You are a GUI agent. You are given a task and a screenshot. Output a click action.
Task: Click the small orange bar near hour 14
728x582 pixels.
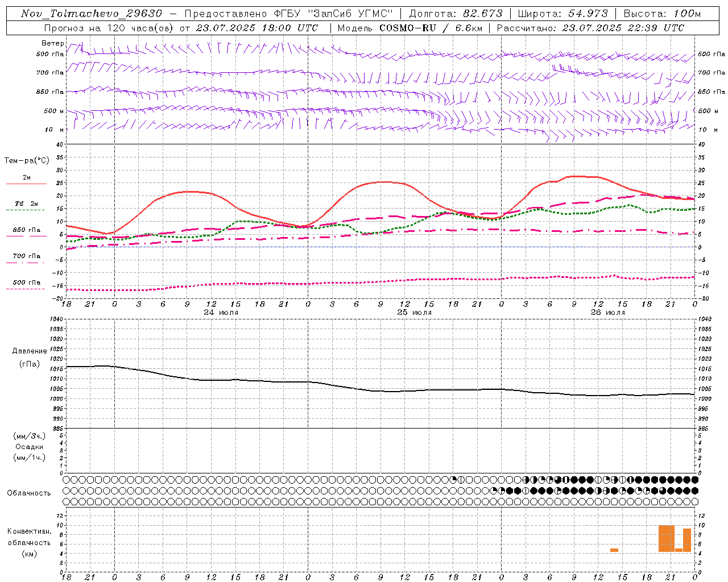tap(614, 550)
